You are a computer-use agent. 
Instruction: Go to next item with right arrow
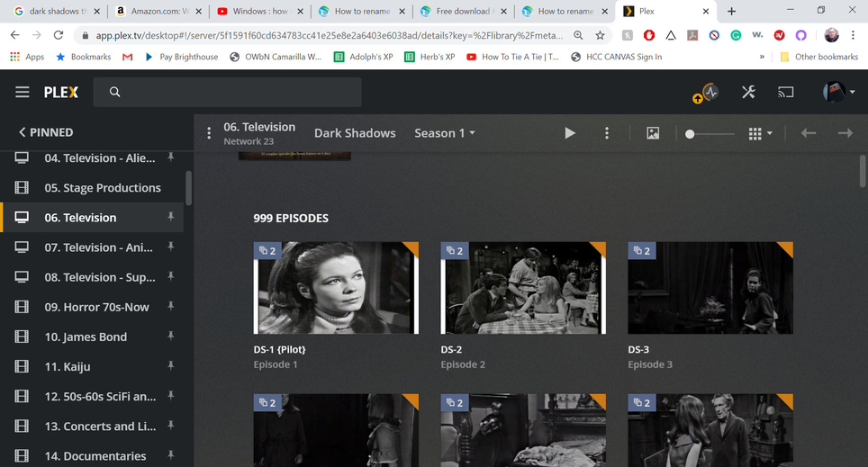point(845,133)
